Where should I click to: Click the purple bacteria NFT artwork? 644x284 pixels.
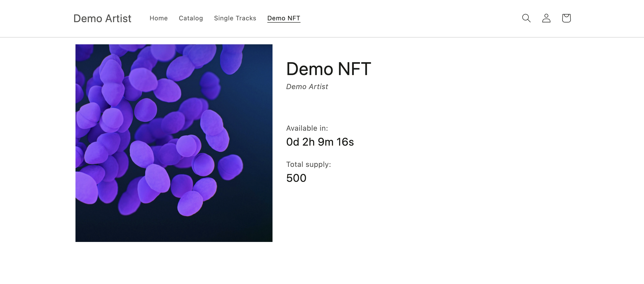click(174, 143)
